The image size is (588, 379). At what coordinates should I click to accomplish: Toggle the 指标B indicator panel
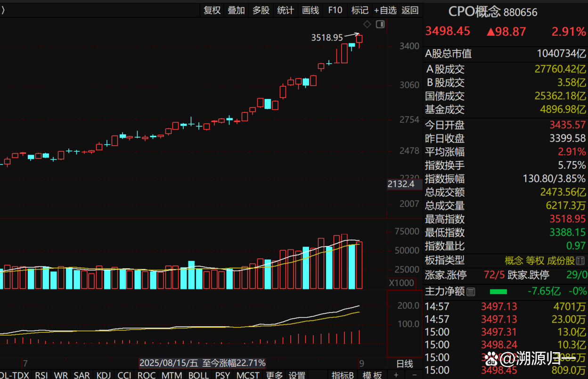[x=343, y=375]
